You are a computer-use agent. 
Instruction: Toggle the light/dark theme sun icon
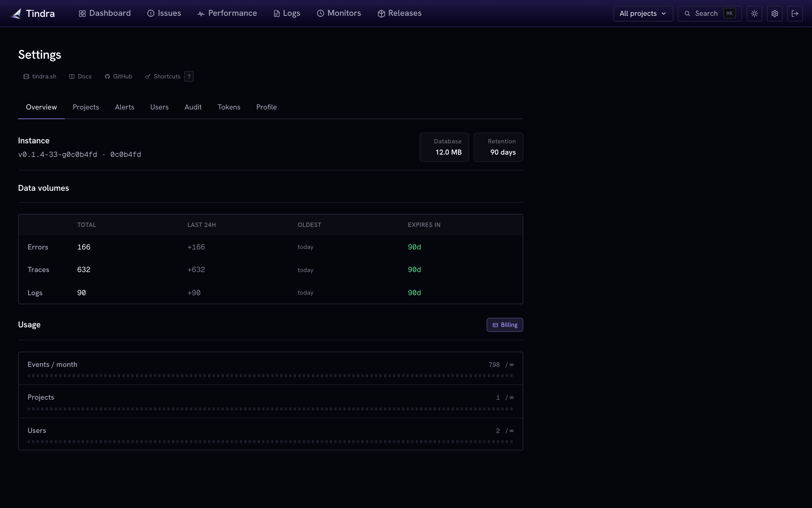click(754, 14)
